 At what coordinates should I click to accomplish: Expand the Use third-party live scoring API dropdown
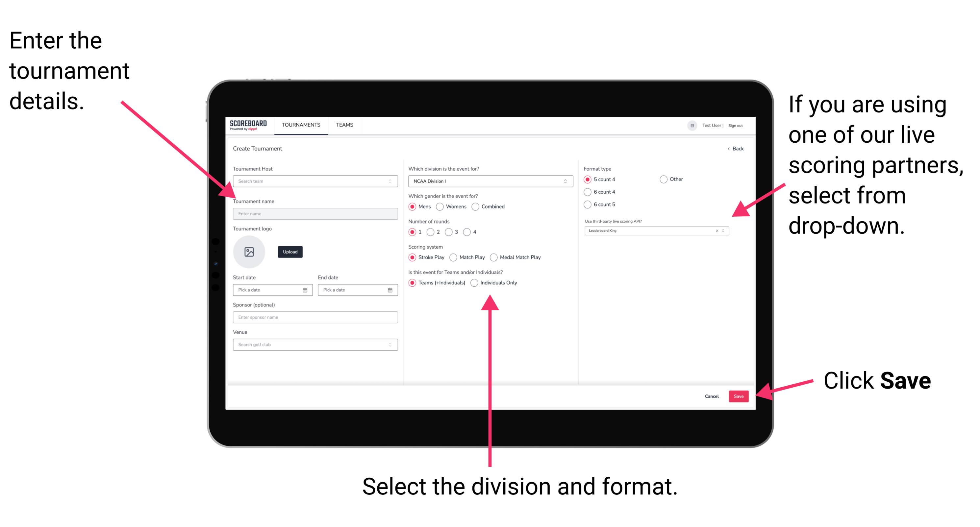725,231
